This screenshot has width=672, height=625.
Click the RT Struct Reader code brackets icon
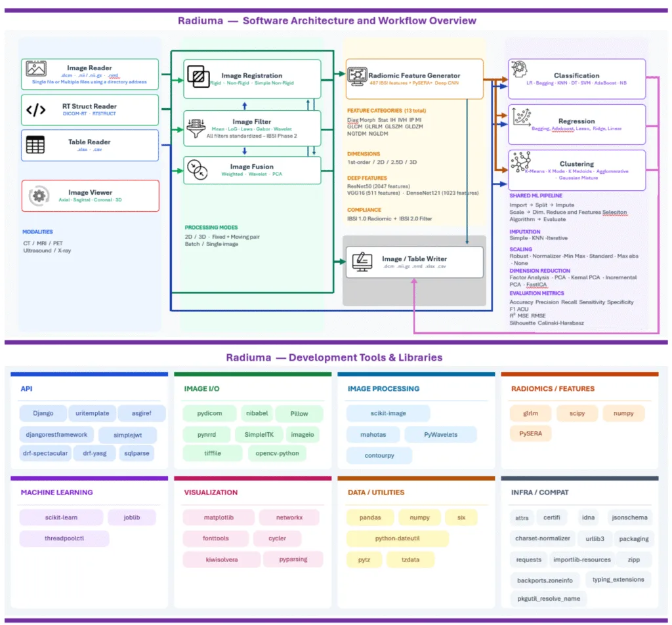click(36, 110)
